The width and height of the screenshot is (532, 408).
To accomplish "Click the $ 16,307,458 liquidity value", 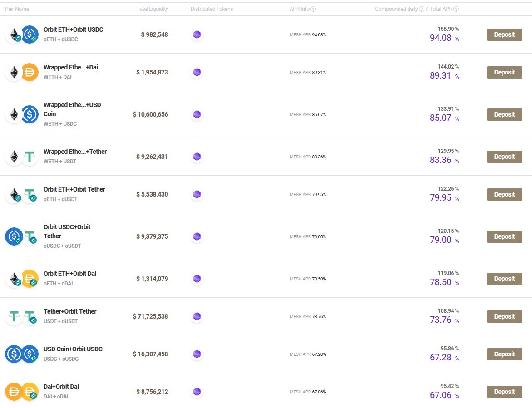I will pyautogui.click(x=150, y=354).
